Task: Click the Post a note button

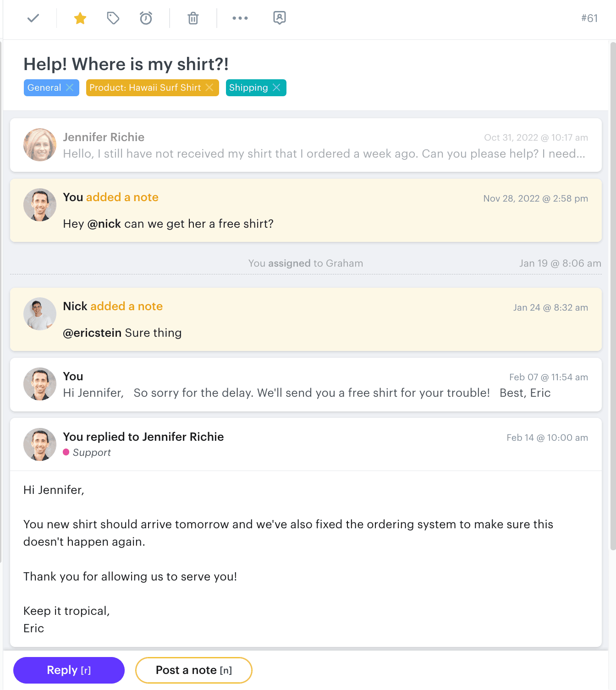Action: (x=193, y=670)
